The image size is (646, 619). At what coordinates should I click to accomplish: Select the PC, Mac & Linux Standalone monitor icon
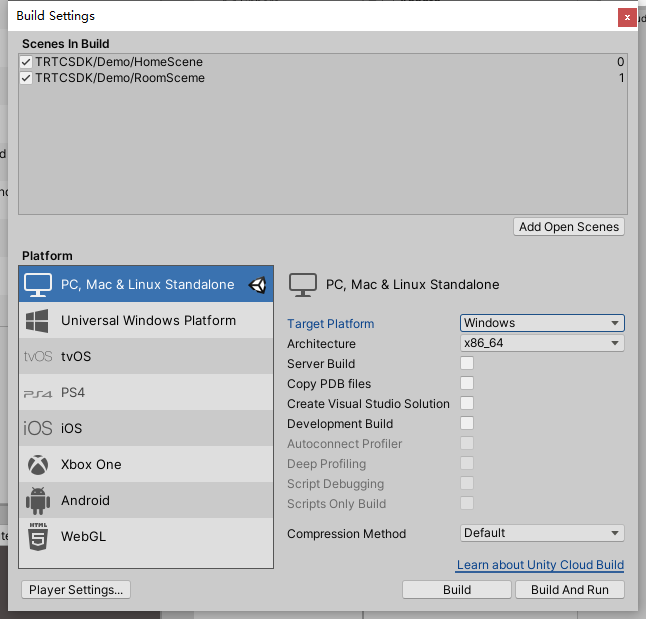[x=37, y=285]
